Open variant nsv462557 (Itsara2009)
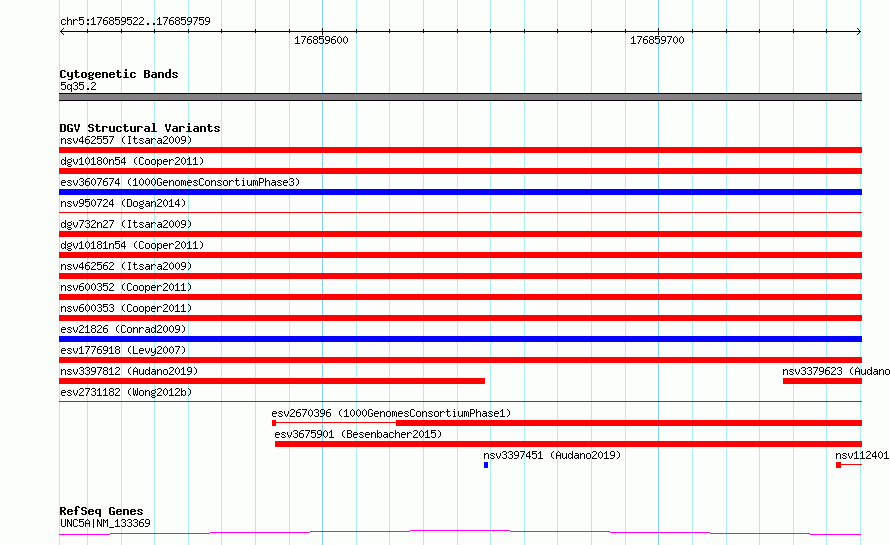 (126, 140)
